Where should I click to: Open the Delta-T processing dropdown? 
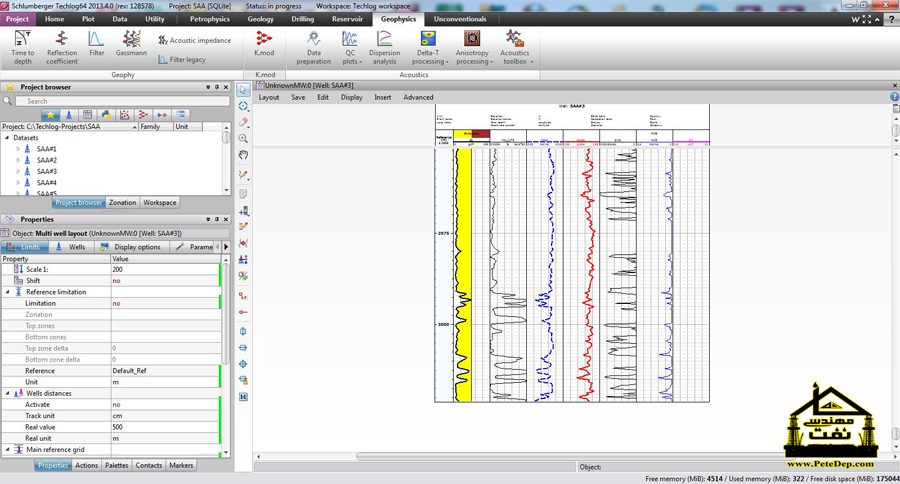(x=429, y=47)
